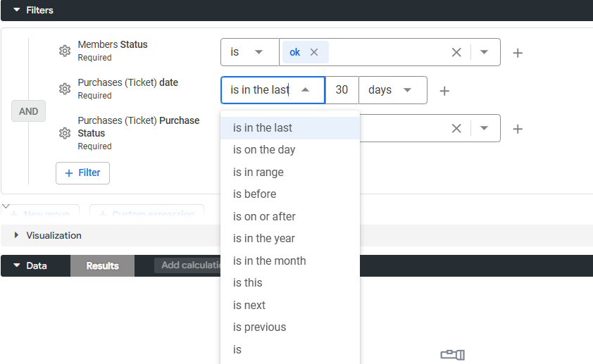Open value suggestions dropdown for Members Status
This screenshot has height=364, width=593.
(484, 52)
